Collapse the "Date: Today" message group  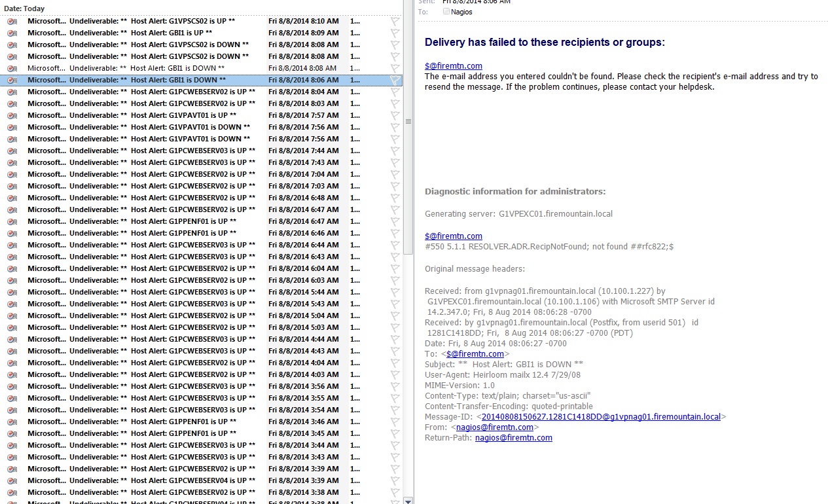pyautogui.click(x=24, y=9)
